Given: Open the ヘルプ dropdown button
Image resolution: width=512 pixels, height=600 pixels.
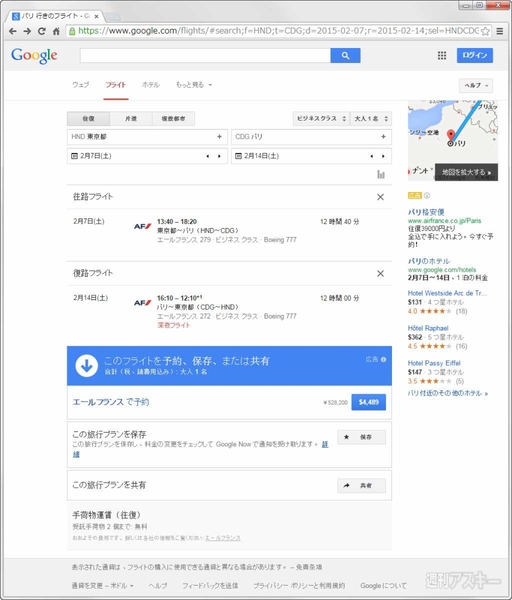Looking at the screenshot, I should [476, 85].
